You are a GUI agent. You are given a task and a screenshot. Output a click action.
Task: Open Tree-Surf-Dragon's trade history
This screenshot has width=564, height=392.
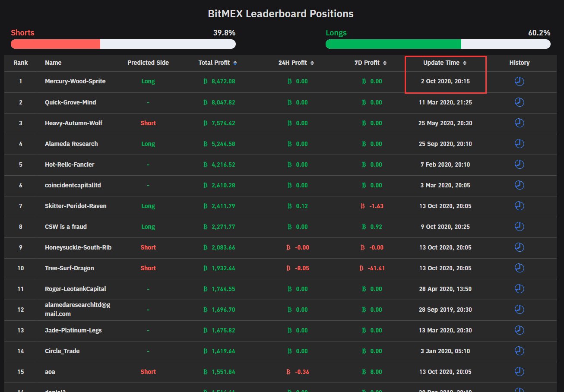pyautogui.click(x=519, y=268)
